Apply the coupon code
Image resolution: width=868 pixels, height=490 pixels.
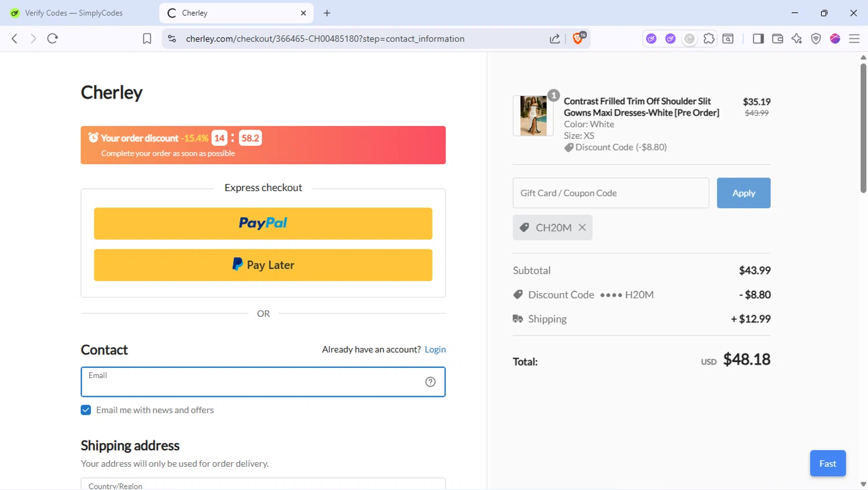coord(744,193)
